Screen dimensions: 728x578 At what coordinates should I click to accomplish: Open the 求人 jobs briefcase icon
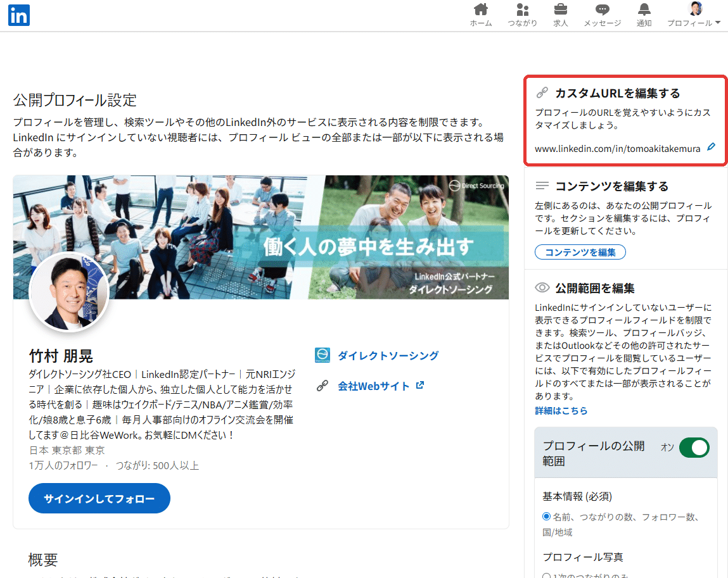click(560, 15)
